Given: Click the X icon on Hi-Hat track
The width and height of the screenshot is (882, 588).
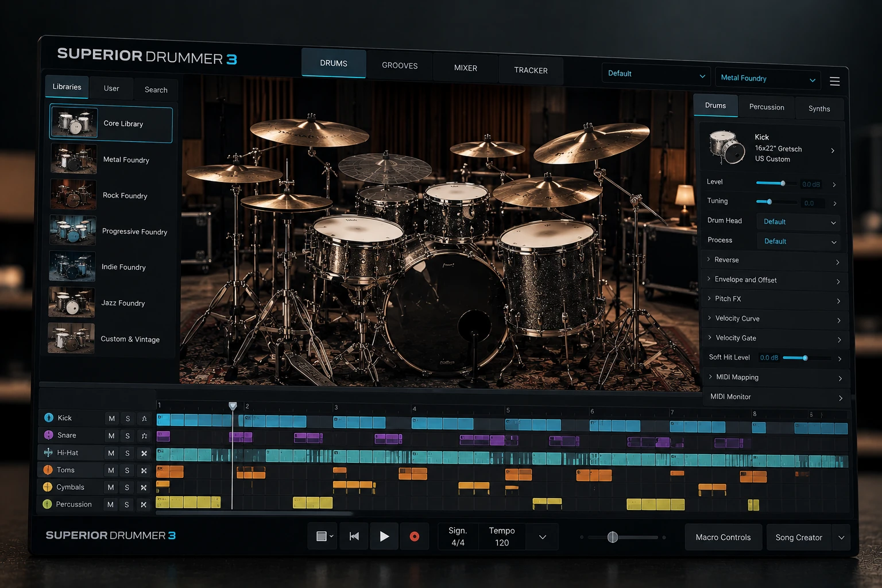Looking at the screenshot, I should pyautogui.click(x=144, y=453).
